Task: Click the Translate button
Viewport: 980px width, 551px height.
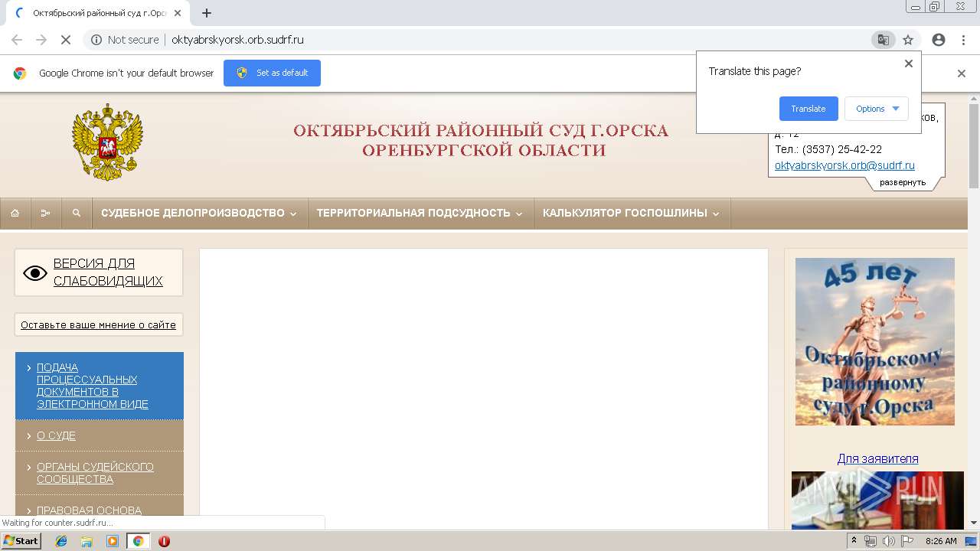Action: (808, 109)
